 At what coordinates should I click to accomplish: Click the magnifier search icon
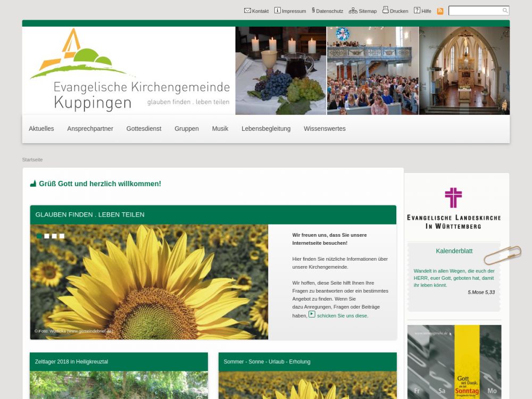pyautogui.click(x=505, y=11)
